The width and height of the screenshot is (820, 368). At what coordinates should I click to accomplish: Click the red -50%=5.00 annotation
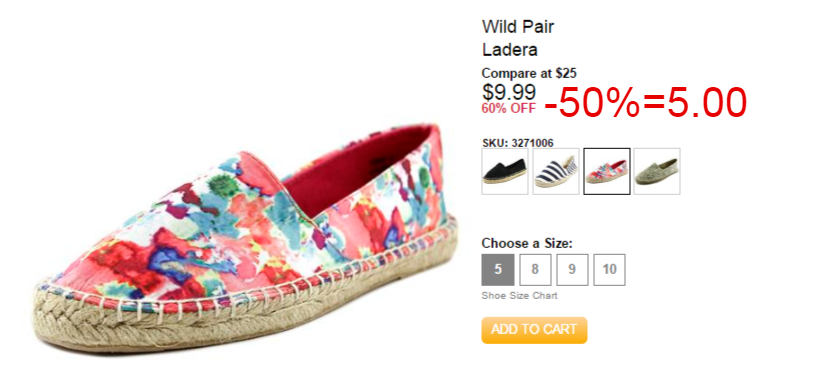645,102
